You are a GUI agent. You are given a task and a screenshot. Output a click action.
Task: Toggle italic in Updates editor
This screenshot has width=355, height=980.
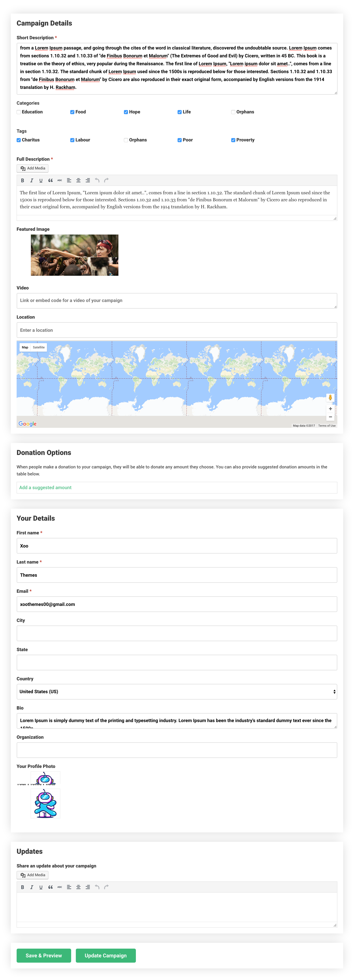[x=31, y=887]
